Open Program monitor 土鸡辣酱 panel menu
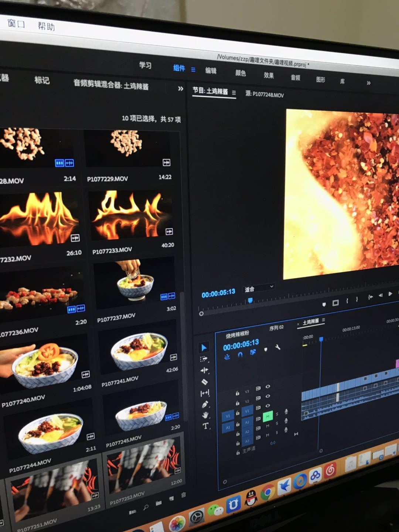 234,93
